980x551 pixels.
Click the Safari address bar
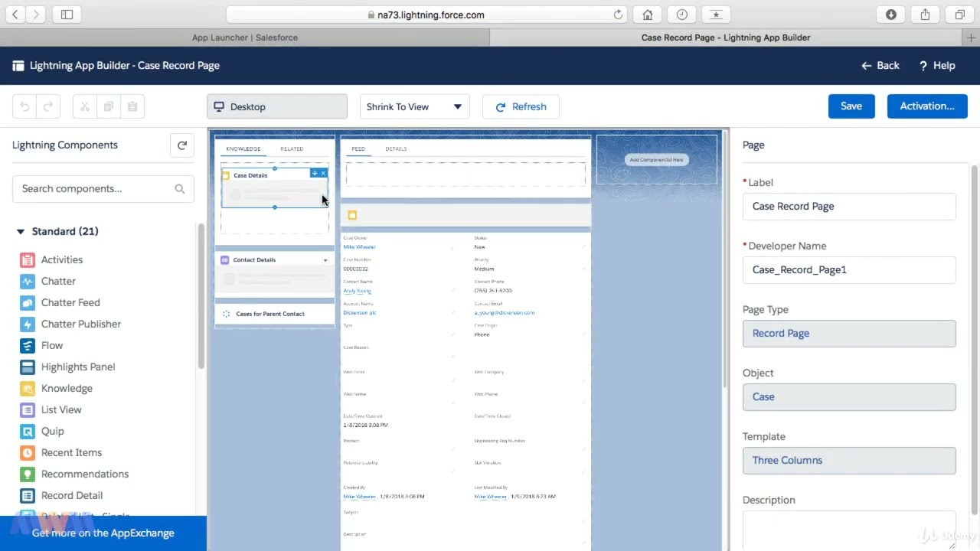427,15
